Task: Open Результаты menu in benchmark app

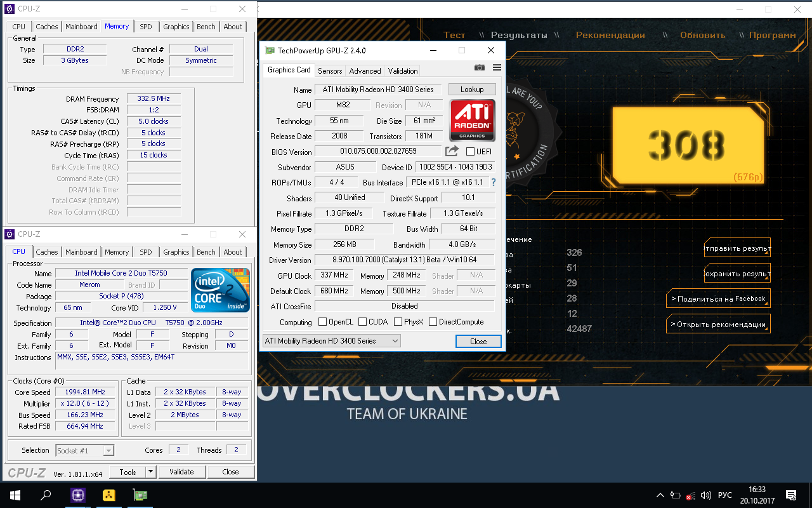Action: click(x=519, y=36)
